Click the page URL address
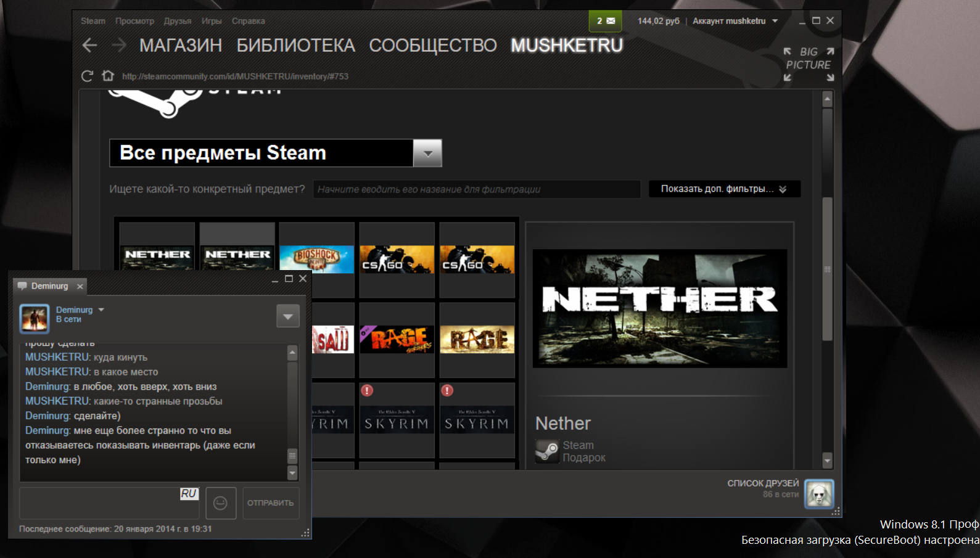Screen dimensions: 980x558 pos(236,76)
